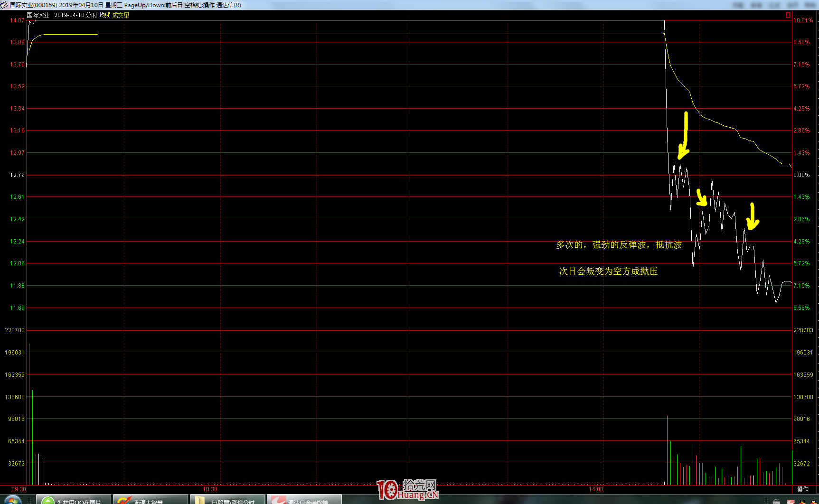This screenshot has width=819, height=504.
Task: Click the 国际实业 stock name in legend
Action: 38,15
